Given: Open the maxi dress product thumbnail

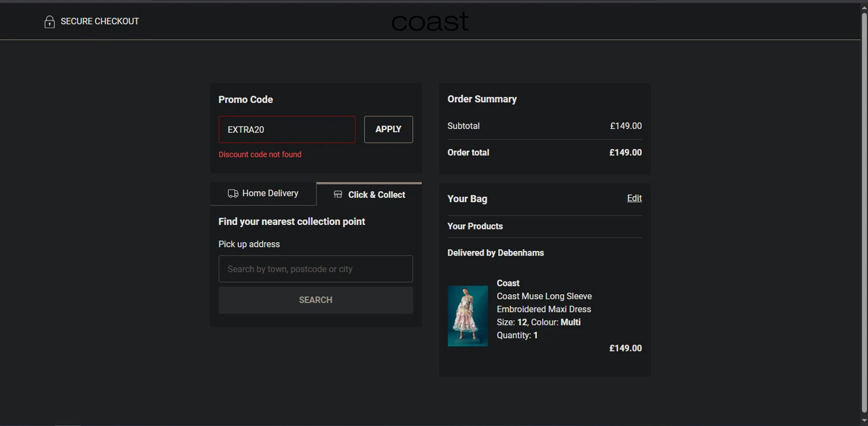Looking at the screenshot, I should (x=468, y=316).
